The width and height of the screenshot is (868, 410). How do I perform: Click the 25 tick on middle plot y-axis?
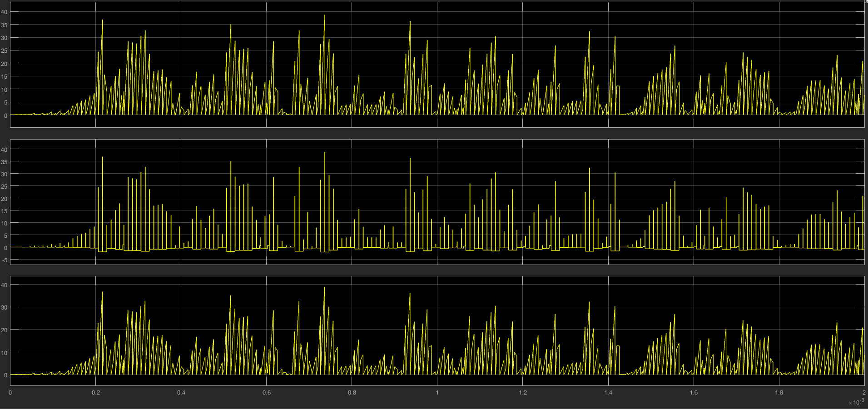coord(4,186)
